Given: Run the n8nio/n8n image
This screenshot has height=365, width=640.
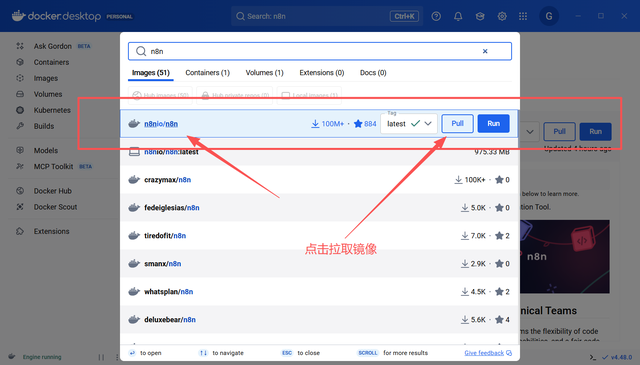Looking at the screenshot, I should [493, 124].
